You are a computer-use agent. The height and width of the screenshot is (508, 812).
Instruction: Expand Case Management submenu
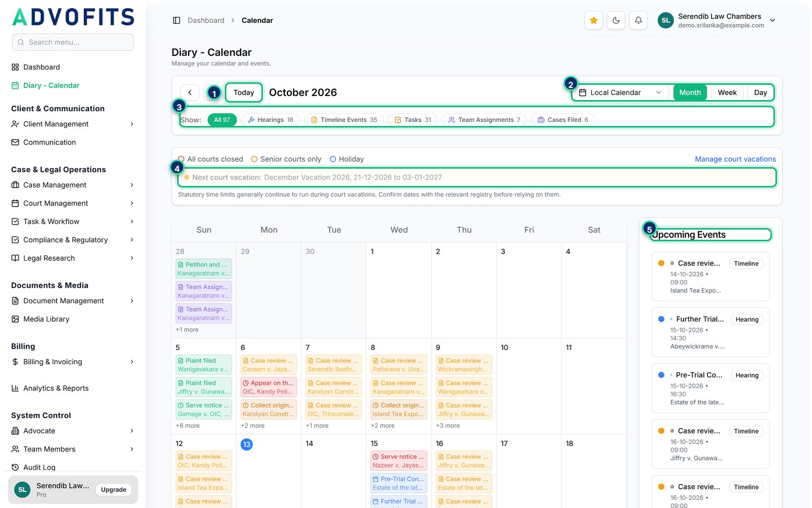coord(73,185)
